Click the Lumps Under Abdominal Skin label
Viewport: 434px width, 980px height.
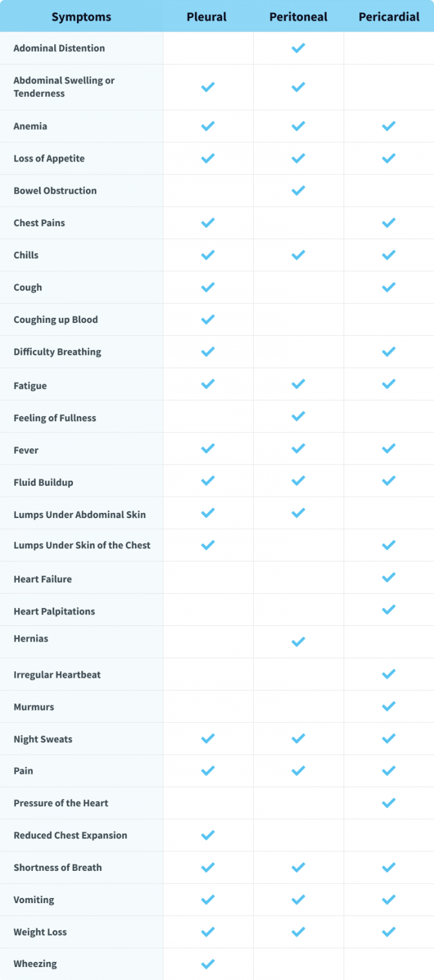pos(79,515)
